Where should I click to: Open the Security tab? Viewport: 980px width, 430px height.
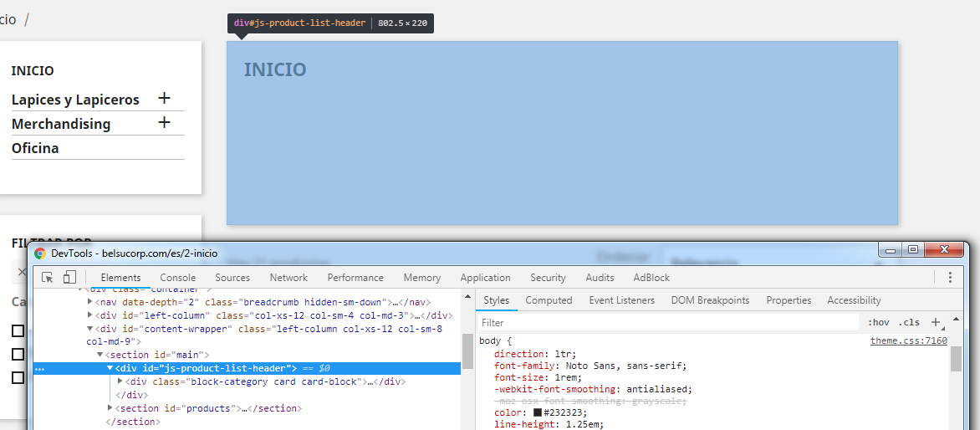pos(549,278)
